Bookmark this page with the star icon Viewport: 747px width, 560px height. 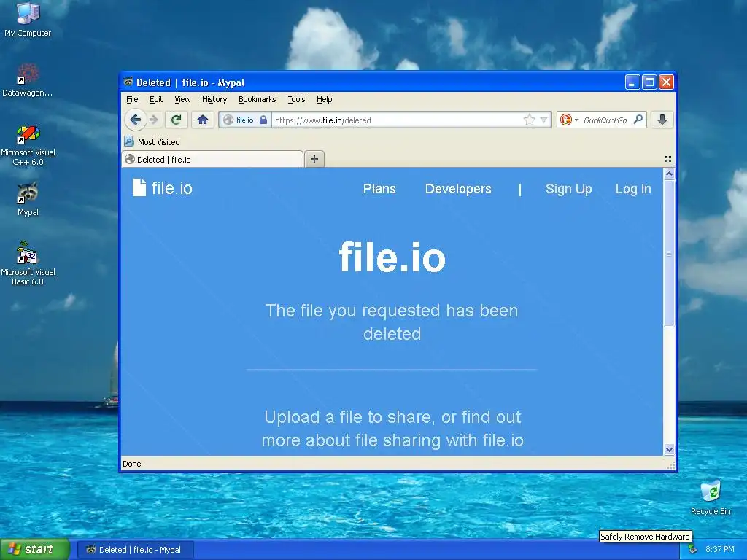(x=530, y=120)
